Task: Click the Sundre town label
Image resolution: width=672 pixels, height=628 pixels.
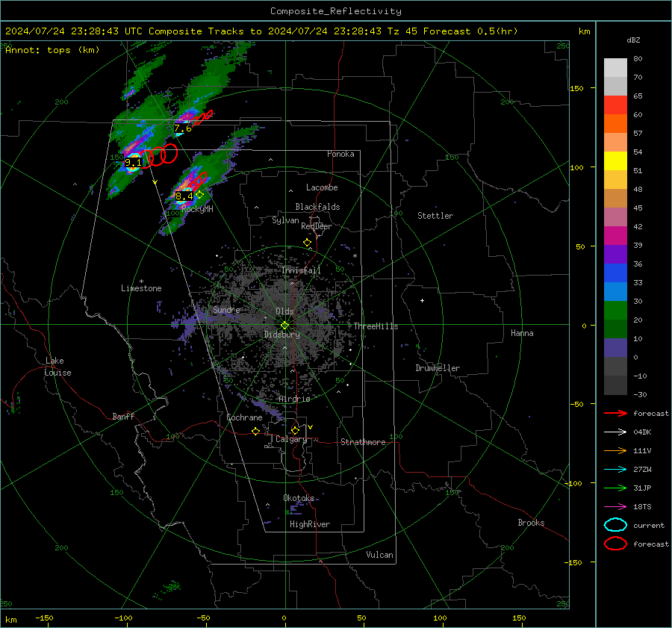Action: [226, 309]
